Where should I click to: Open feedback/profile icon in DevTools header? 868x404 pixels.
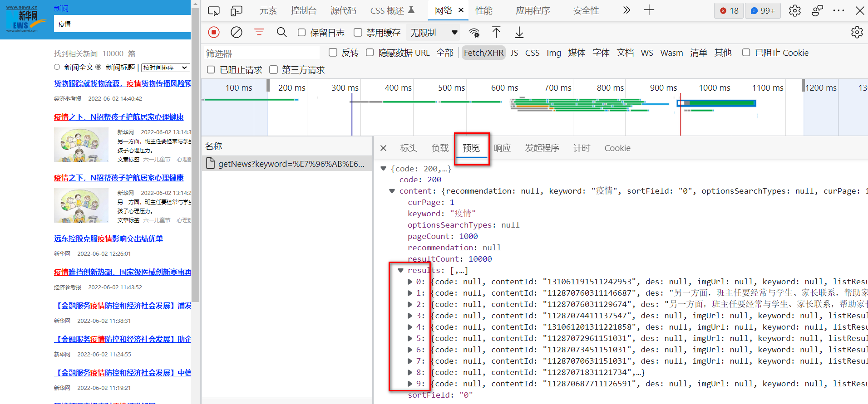[x=817, y=10]
